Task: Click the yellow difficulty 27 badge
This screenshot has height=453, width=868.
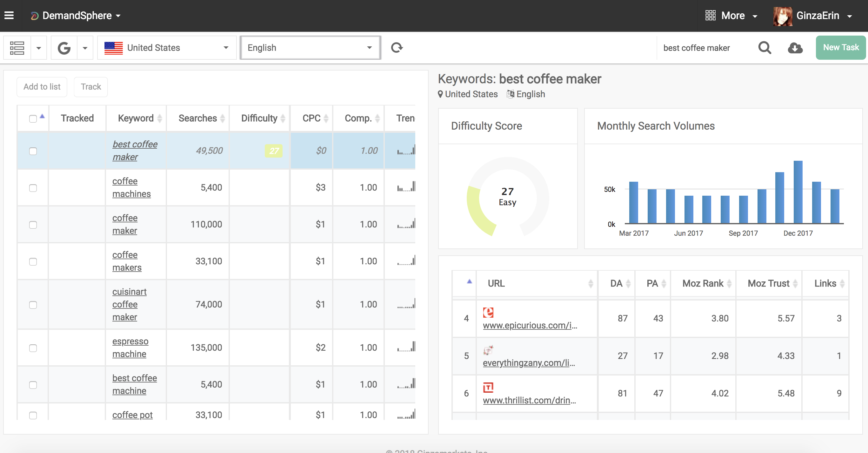Action: (274, 151)
